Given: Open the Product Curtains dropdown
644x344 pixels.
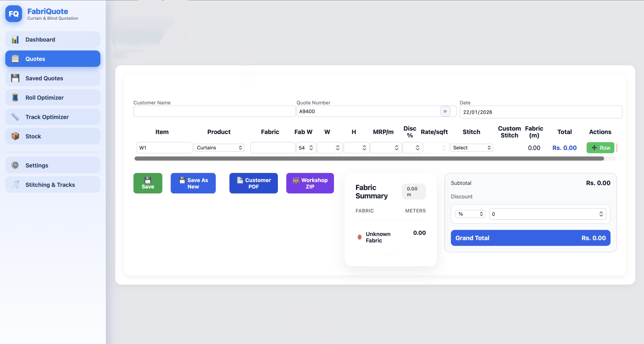Looking at the screenshot, I should coord(219,148).
